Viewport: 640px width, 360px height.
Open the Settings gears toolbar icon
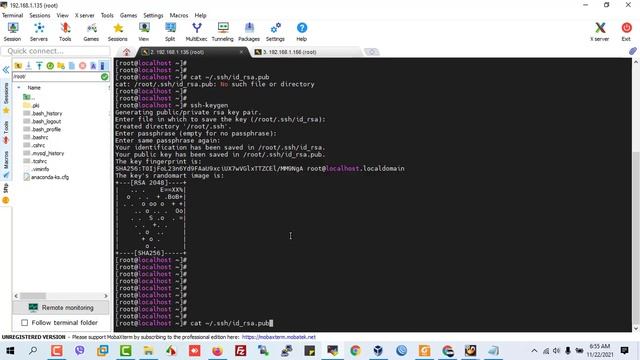275,32
